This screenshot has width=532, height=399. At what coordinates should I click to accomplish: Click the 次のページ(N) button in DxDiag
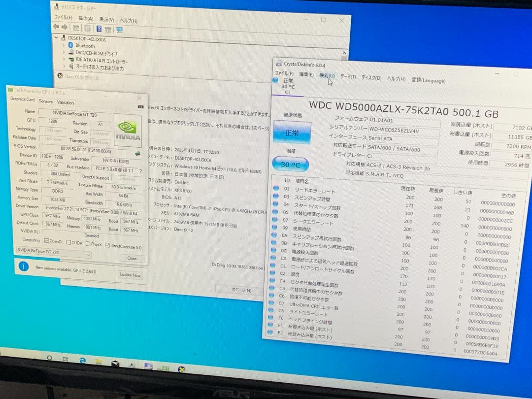[236, 290]
